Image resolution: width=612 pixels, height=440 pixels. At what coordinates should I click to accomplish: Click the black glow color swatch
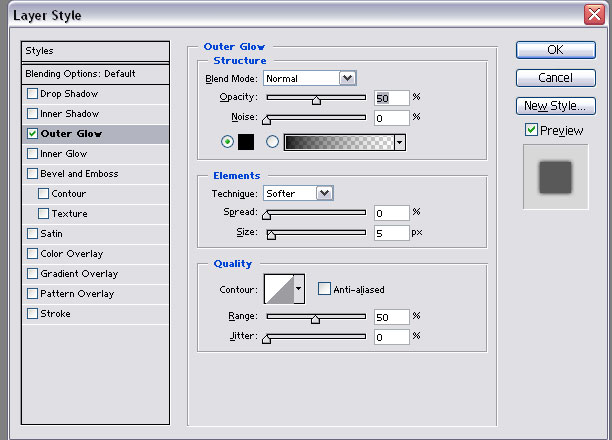246,142
